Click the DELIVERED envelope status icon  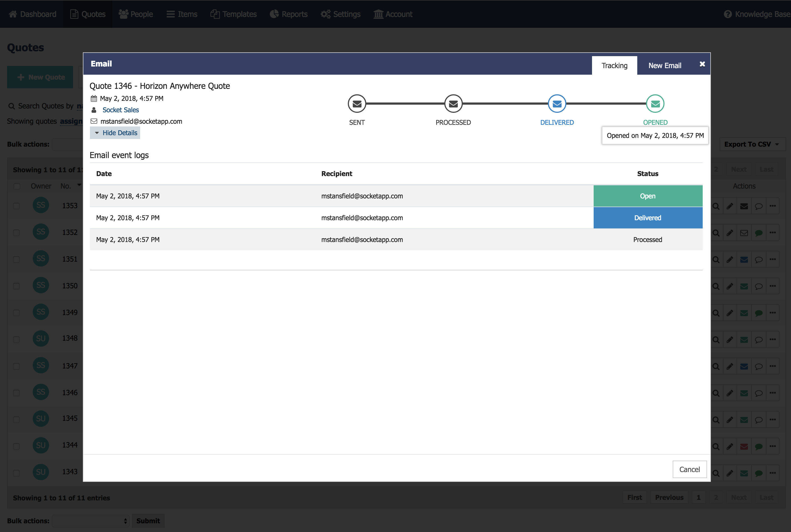[x=557, y=104]
